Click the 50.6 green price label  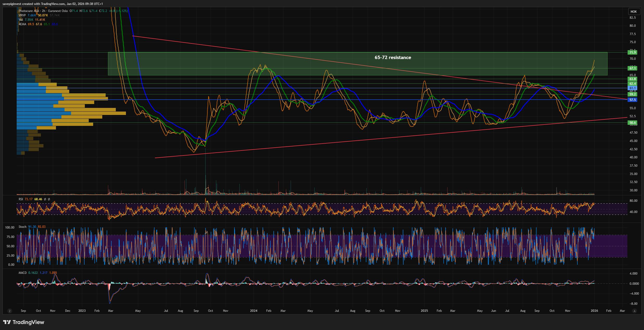[x=633, y=123]
